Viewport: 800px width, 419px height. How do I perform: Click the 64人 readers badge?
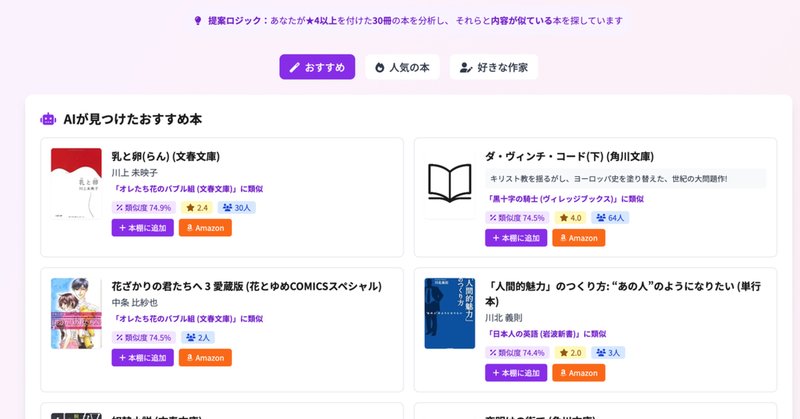click(610, 218)
